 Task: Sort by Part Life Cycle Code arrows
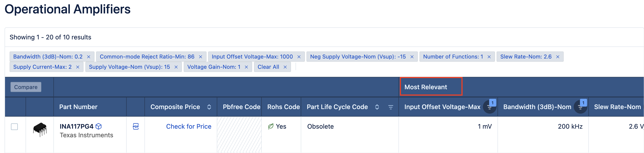377,107
